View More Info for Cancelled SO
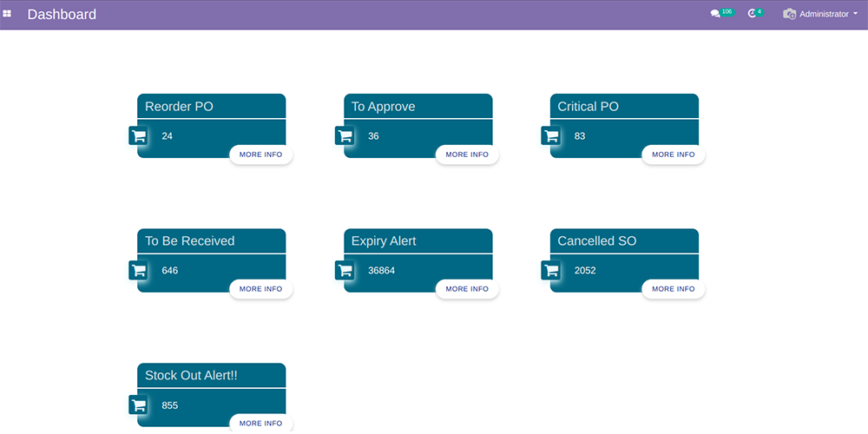This screenshot has height=434, width=868. click(x=673, y=289)
